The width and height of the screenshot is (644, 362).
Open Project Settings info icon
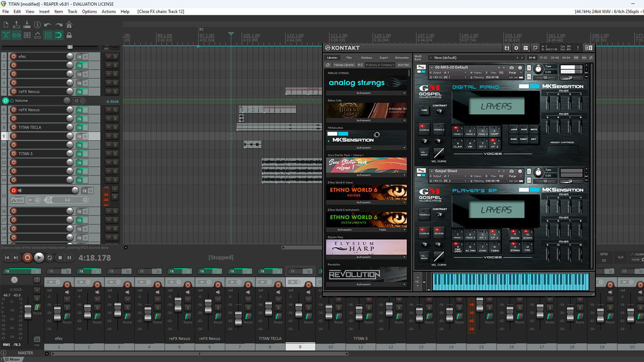37,25
